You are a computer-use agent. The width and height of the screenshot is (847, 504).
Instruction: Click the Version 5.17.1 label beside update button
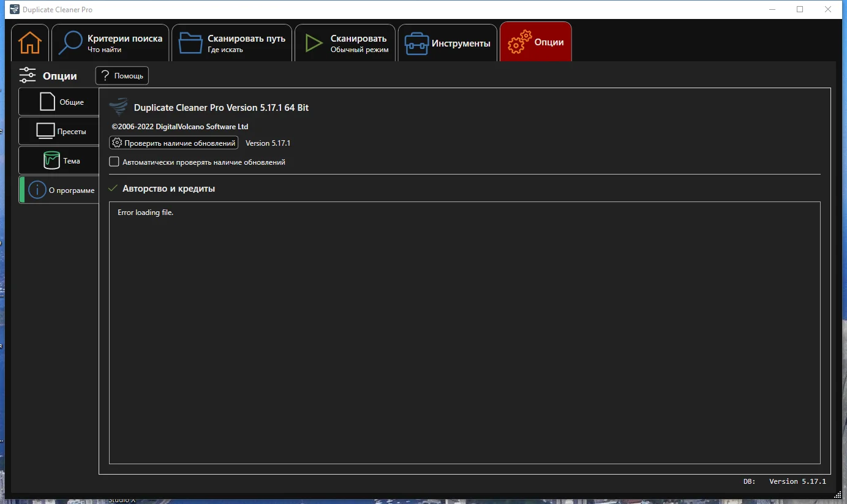pyautogui.click(x=268, y=143)
